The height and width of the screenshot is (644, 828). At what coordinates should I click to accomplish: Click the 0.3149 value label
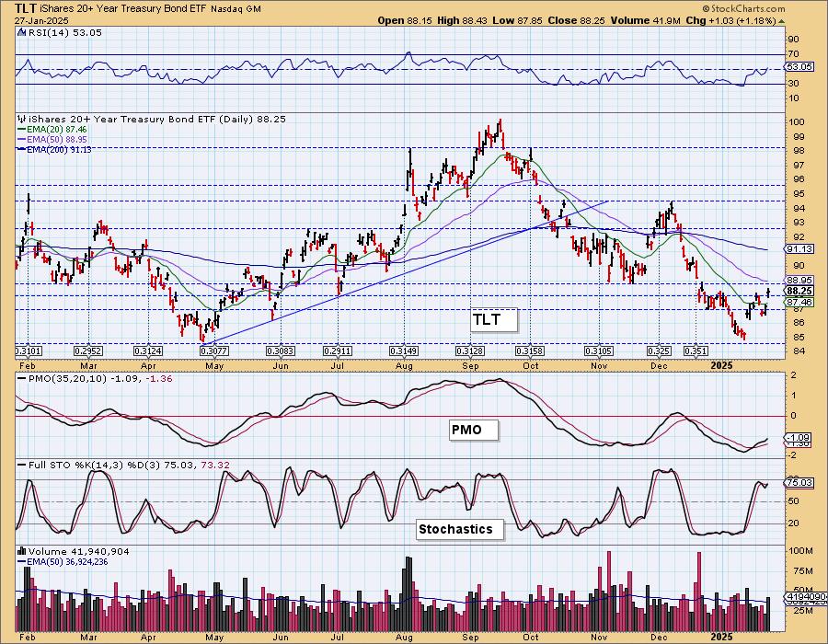tap(404, 351)
